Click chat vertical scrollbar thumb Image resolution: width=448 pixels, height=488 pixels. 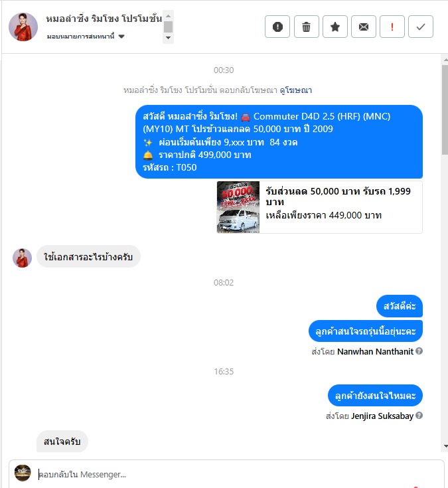445,110
